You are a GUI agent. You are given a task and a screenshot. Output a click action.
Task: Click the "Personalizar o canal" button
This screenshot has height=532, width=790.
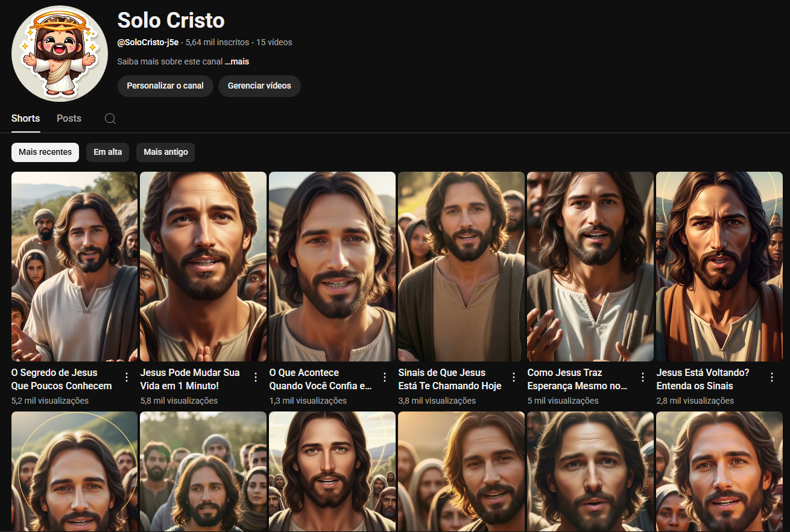[165, 86]
